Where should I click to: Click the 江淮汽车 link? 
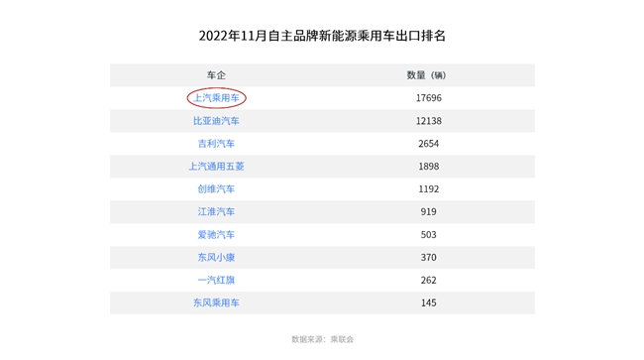tap(216, 211)
